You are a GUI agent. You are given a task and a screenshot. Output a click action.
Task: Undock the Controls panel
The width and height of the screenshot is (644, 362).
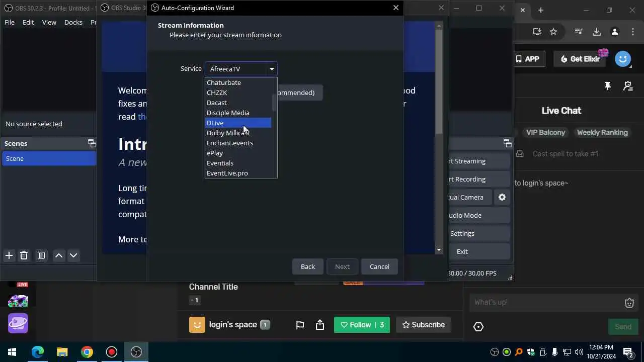coord(507,143)
